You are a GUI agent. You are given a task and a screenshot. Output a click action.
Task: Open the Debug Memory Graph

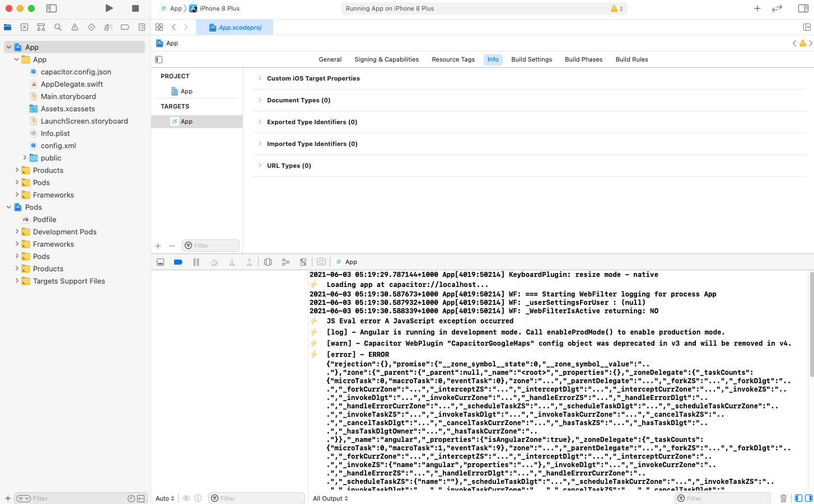click(x=286, y=262)
